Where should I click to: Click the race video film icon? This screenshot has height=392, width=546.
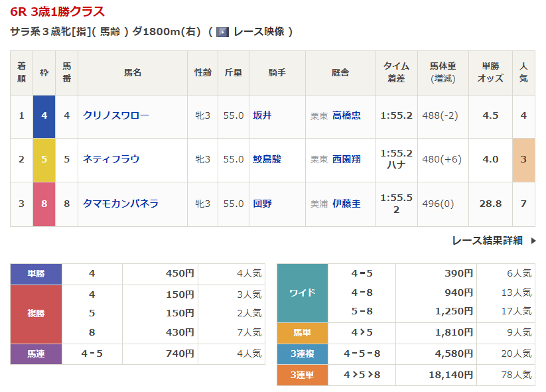pos(223,32)
